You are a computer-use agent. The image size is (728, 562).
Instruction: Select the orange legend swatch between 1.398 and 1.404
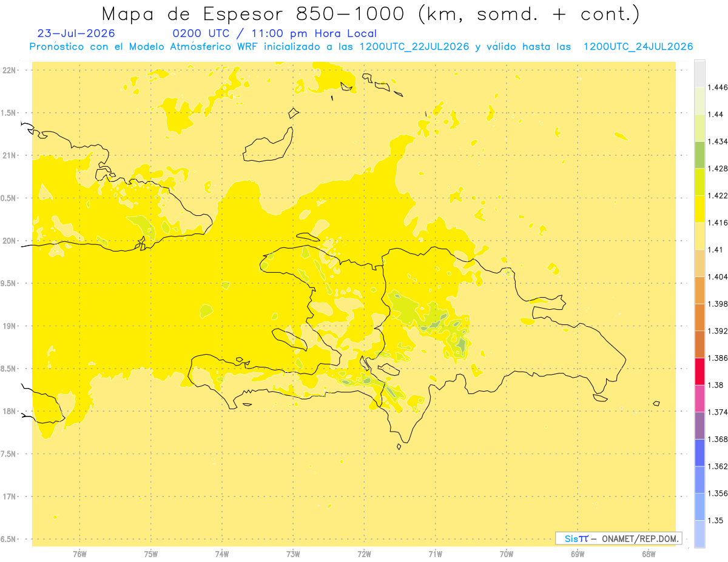pos(699,290)
